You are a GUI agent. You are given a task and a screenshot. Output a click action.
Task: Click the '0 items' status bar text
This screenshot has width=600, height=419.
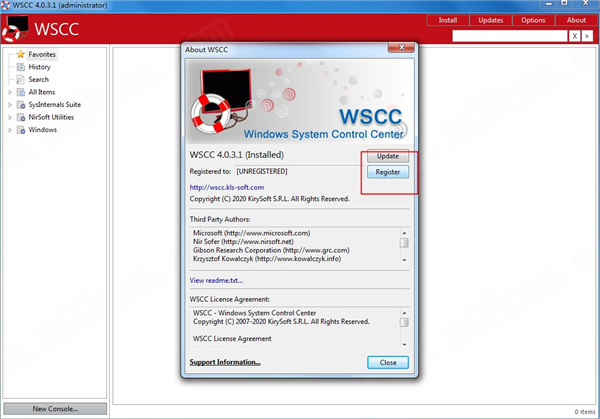585,412
